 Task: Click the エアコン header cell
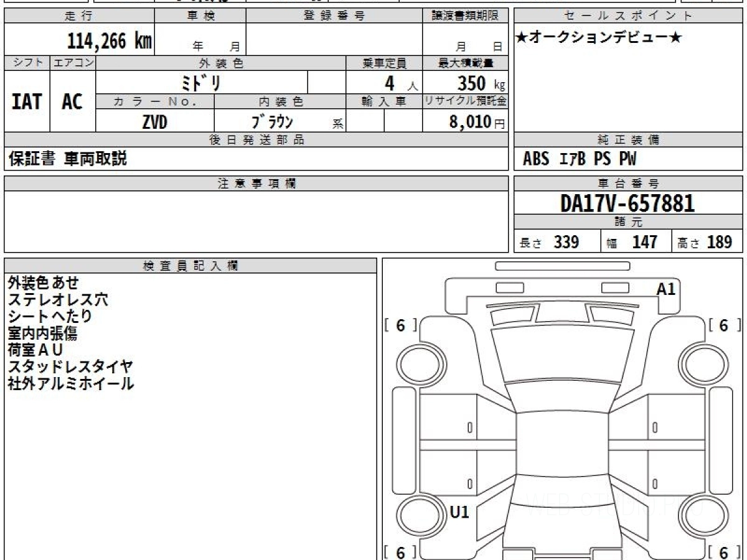(x=73, y=63)
